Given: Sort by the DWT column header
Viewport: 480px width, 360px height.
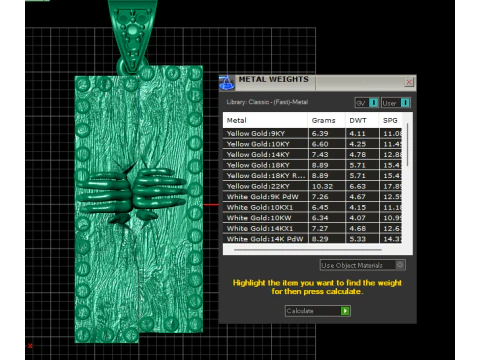Looking at the screenshot, I should pyautogui.click(x=362, y=120).
